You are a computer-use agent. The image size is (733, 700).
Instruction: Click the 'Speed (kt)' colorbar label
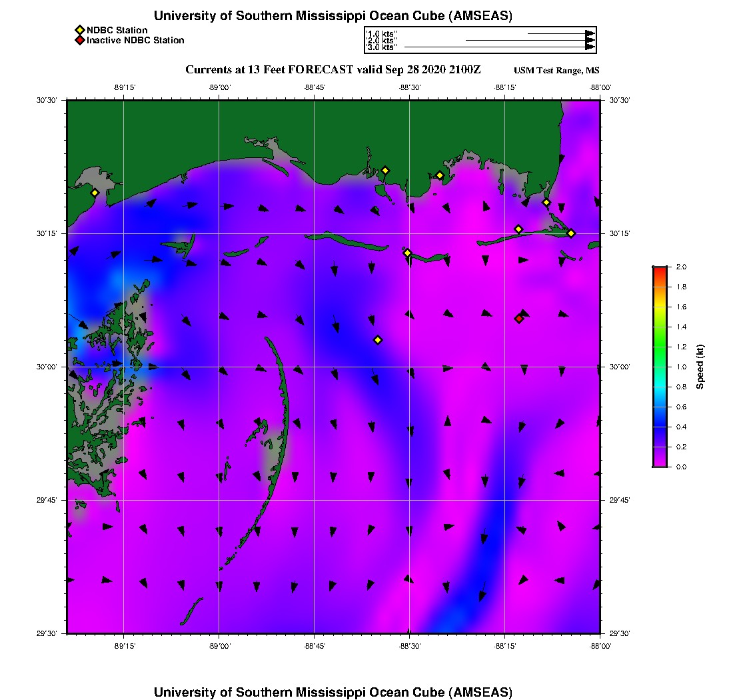(700, 367)
